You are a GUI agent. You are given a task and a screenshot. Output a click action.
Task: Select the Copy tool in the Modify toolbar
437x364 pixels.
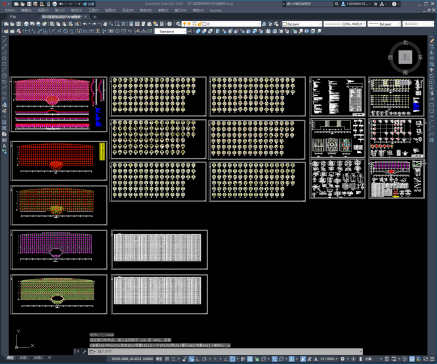432,46
